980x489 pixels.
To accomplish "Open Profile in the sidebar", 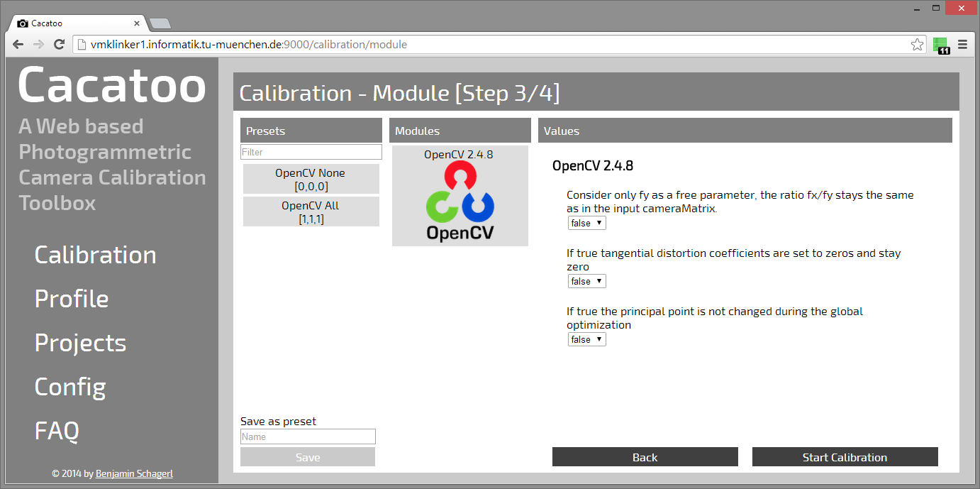I will pyautogui.click(x=72, y=299).
